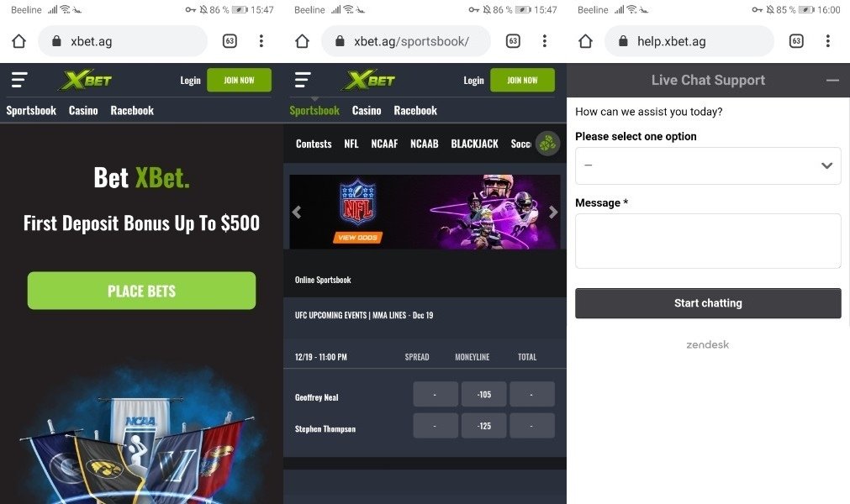Click JOIN NOW on the sportsbook page
The width and height of the screenshot is (850, 504).
[523, 80]
